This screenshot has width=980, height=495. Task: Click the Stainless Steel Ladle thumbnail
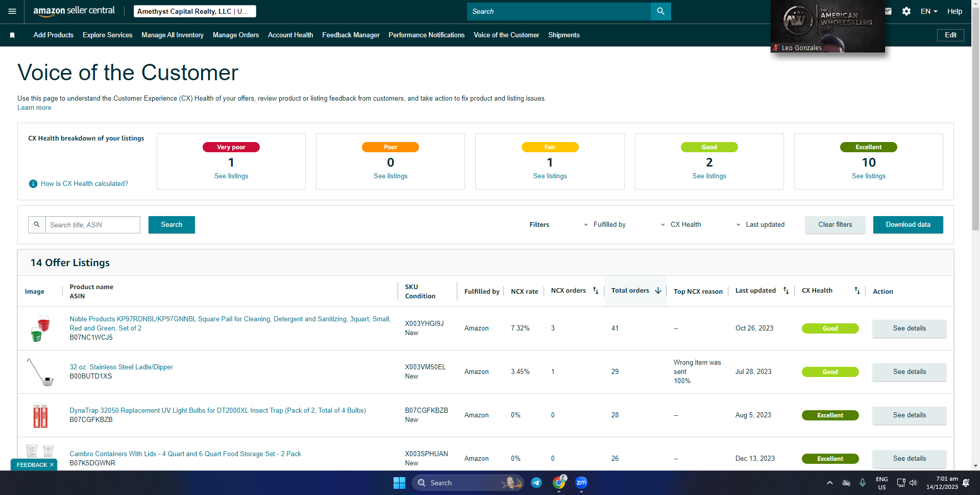40,372
